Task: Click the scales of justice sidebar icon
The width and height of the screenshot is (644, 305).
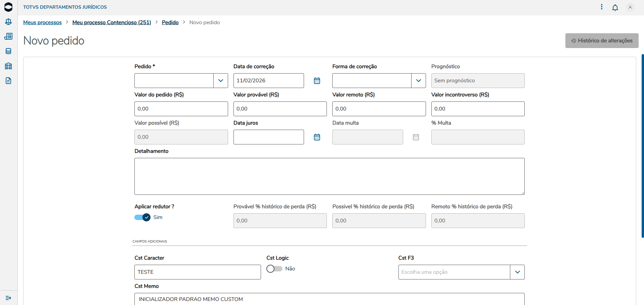Action: pyautogui.click(x=8, y=22)
